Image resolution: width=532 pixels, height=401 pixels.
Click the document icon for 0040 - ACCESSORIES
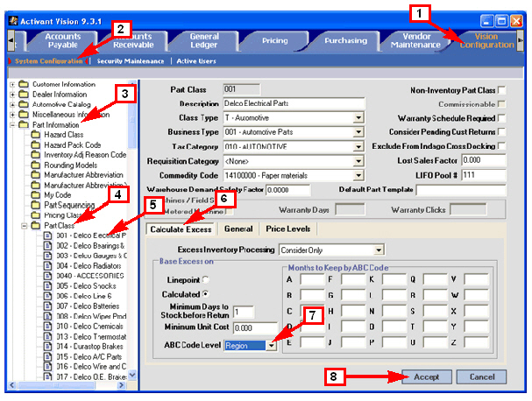coord(48,276)
